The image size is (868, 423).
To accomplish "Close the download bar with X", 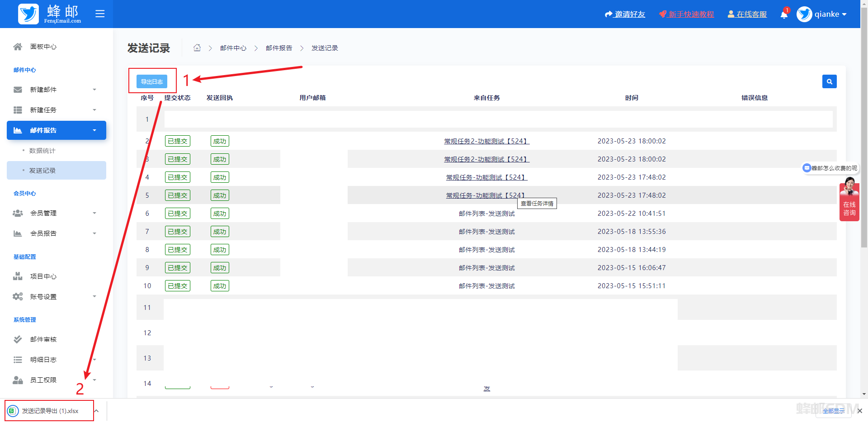I will 859,411.
